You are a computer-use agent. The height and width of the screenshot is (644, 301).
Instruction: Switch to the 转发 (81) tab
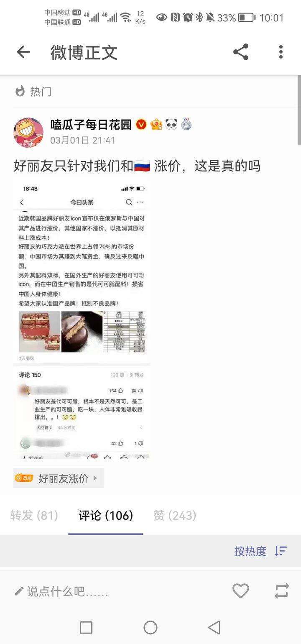[x=34, y=516]
